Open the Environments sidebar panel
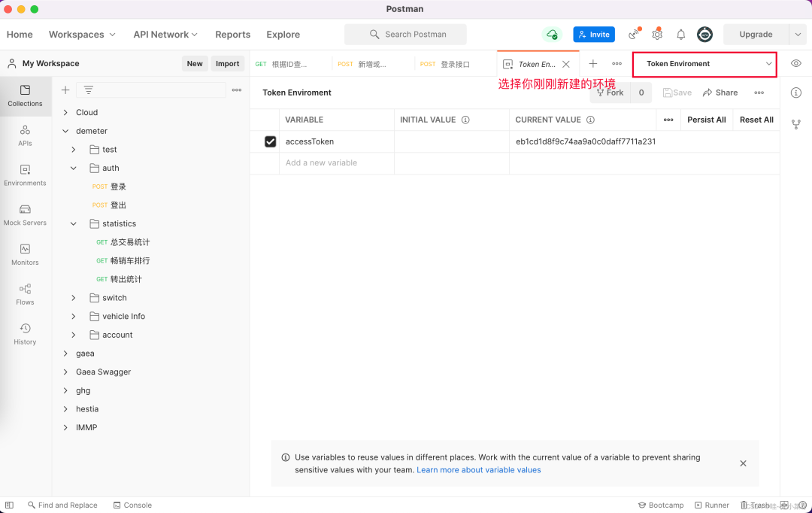Image resolution: width=812 pixels, height=513 pixels. point(25,175)
